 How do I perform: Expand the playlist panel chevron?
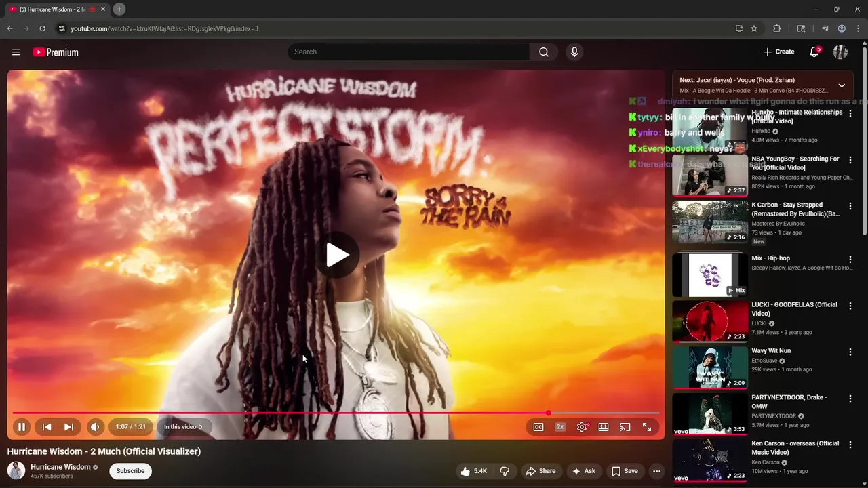[x=842, y=85]
